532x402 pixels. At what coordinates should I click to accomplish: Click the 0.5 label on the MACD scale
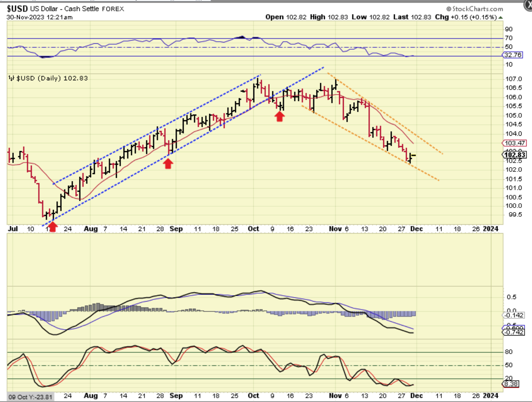pos(511,297)
